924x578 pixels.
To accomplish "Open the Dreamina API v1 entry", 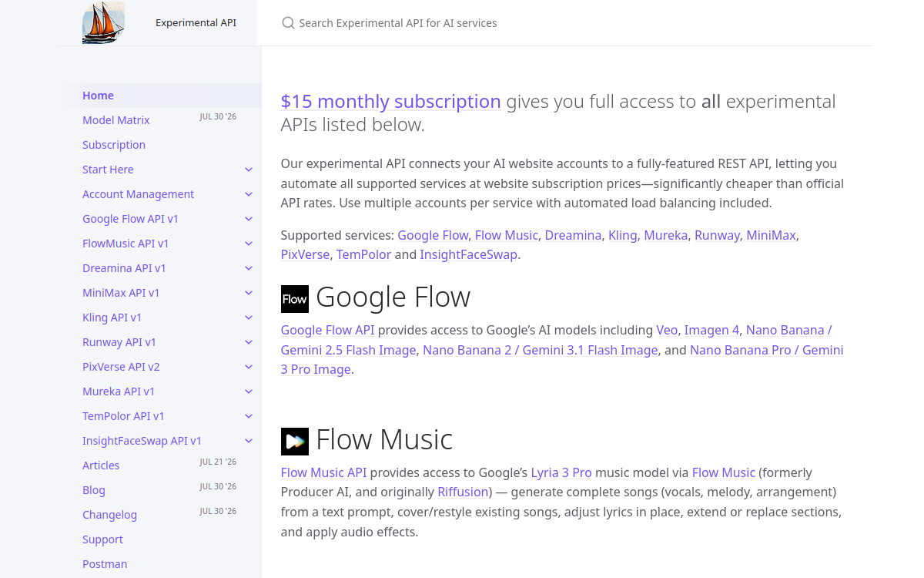I will 124,268.
